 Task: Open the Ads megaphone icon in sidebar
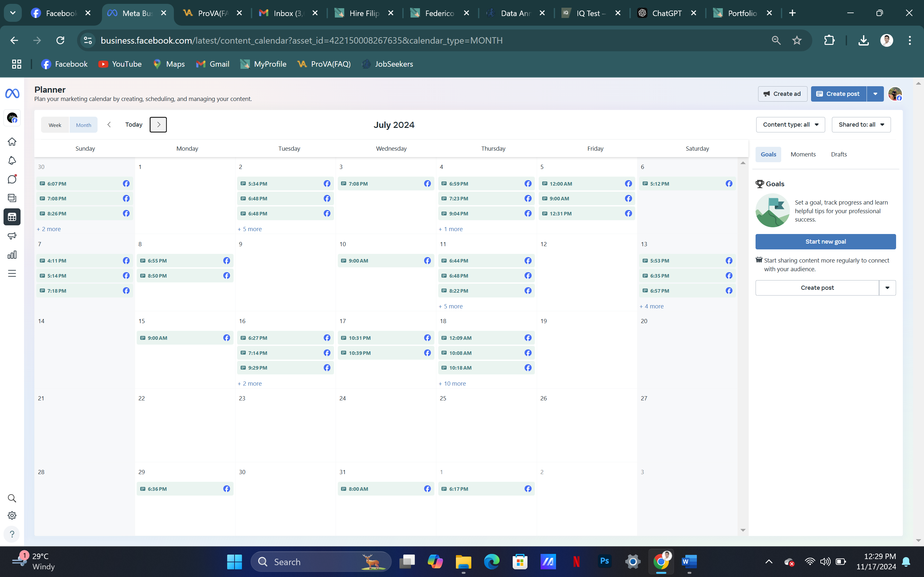(x=12, y=236)
